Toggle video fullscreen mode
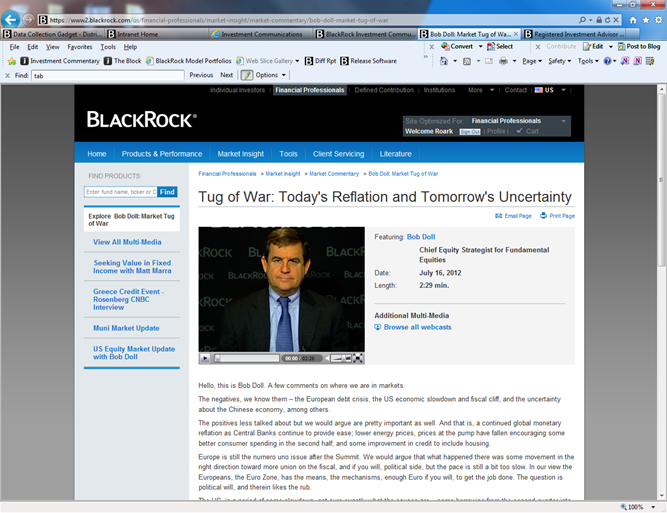The width and height of the screenshot is (667, 513). pos(358,358)
